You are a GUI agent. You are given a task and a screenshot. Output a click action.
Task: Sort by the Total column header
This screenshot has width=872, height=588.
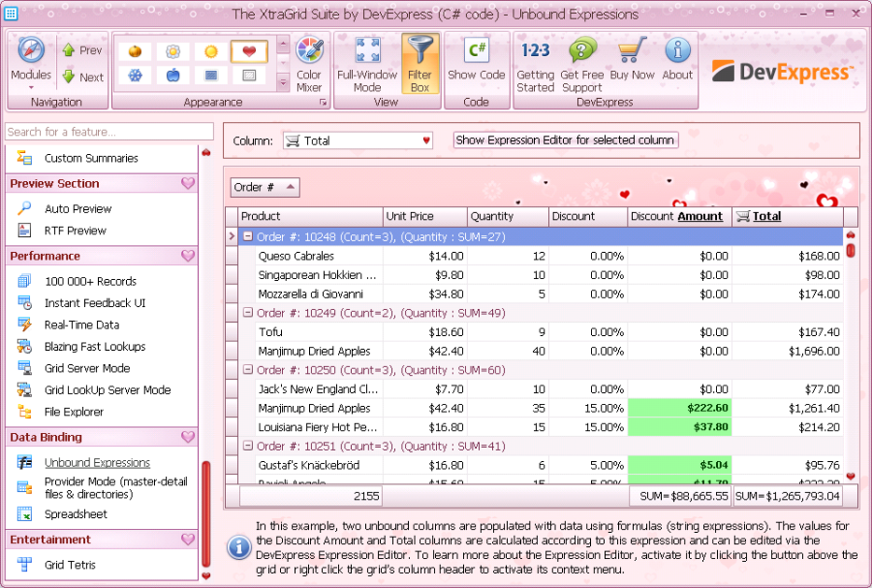[766, 216]
